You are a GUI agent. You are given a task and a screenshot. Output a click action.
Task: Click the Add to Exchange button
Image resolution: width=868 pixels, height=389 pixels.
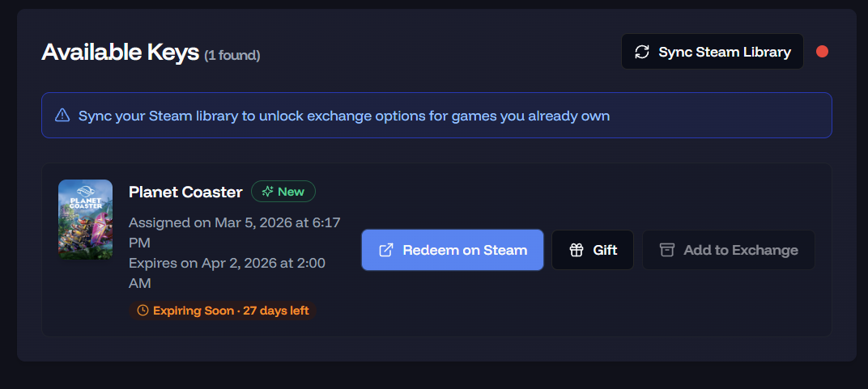pos(728,250)
